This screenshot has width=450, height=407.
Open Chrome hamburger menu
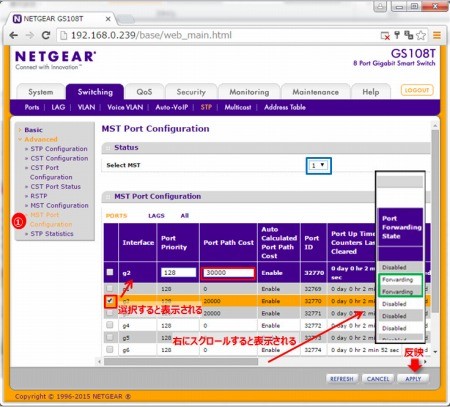coord(437,35)
